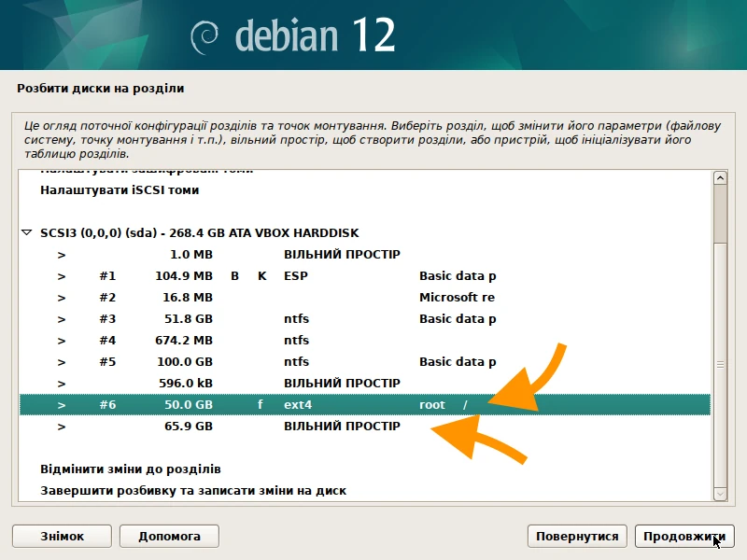Choose 'Відмінити зміни до розділів'
747x560 pixels.
[365, 469]
